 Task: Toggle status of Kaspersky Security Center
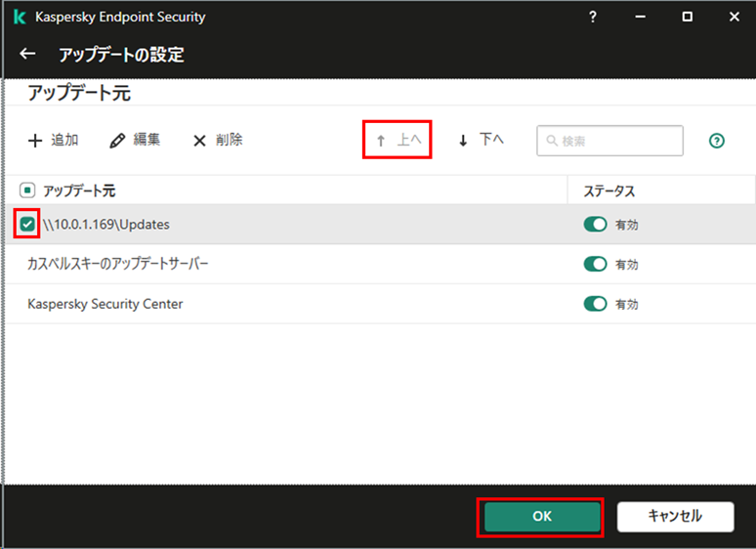point(595,304)
